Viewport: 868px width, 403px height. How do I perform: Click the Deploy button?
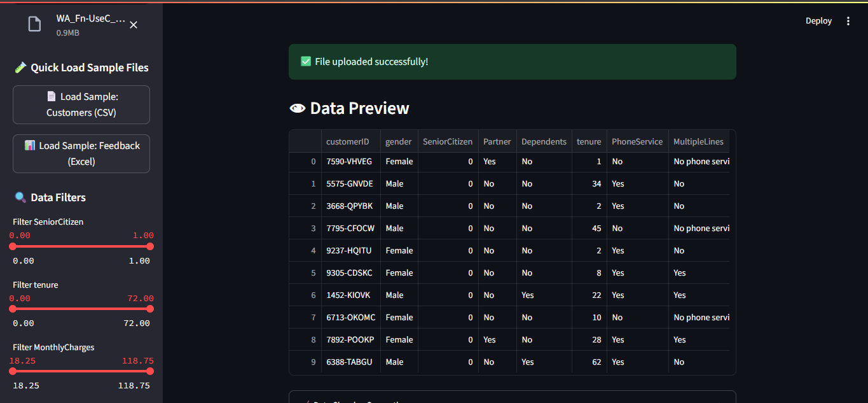point(818,21)
